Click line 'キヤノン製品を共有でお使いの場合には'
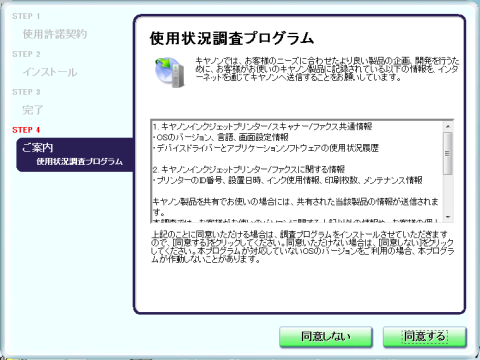 point(295,206)
